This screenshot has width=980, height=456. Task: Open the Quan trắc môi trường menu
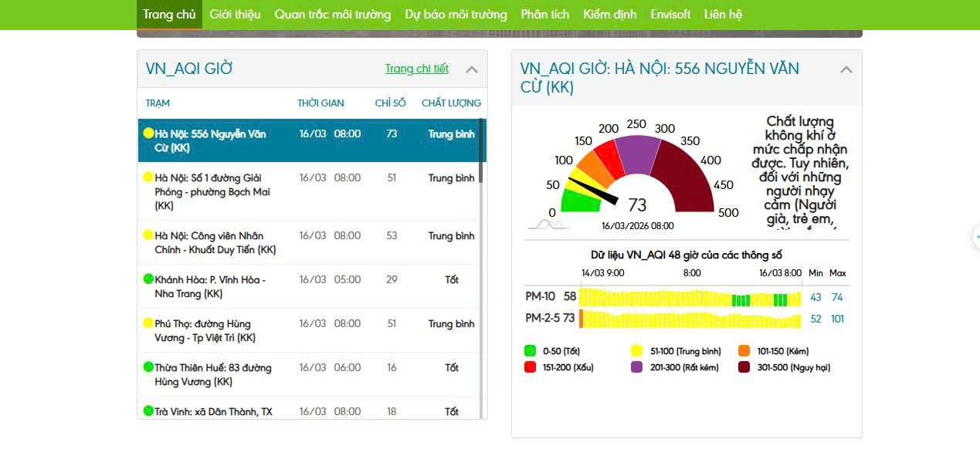pos(332,15)
